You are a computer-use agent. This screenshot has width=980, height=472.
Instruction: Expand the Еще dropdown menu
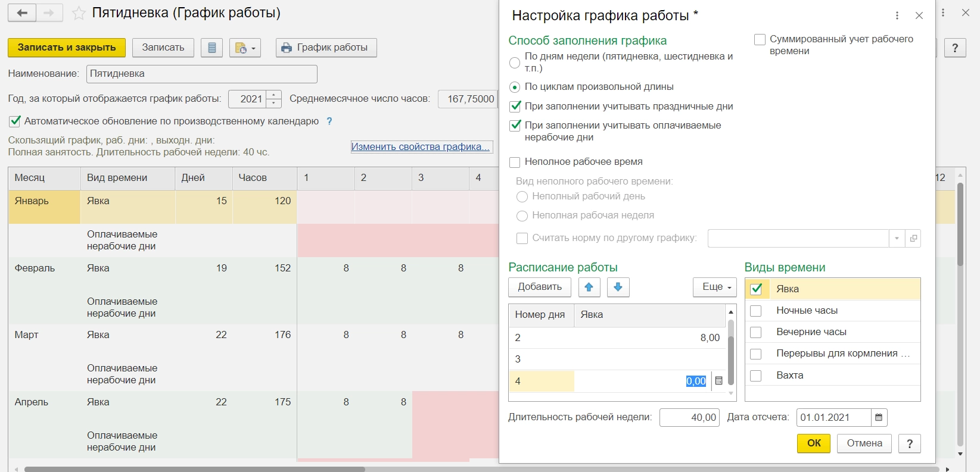715,287
